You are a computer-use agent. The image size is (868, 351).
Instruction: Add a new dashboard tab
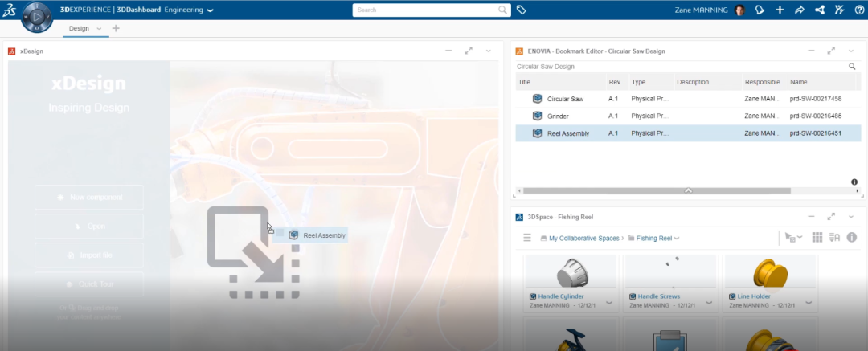(x=116, y=28)
